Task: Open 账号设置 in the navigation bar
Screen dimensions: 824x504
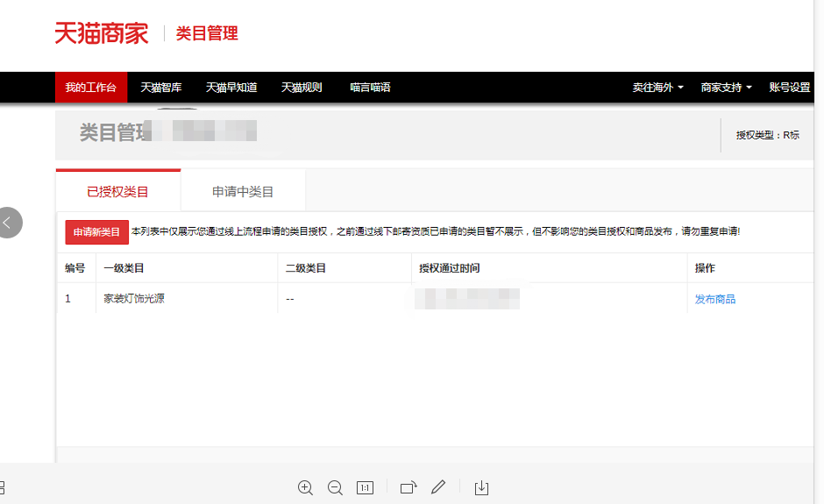Action: click(789, 88)
